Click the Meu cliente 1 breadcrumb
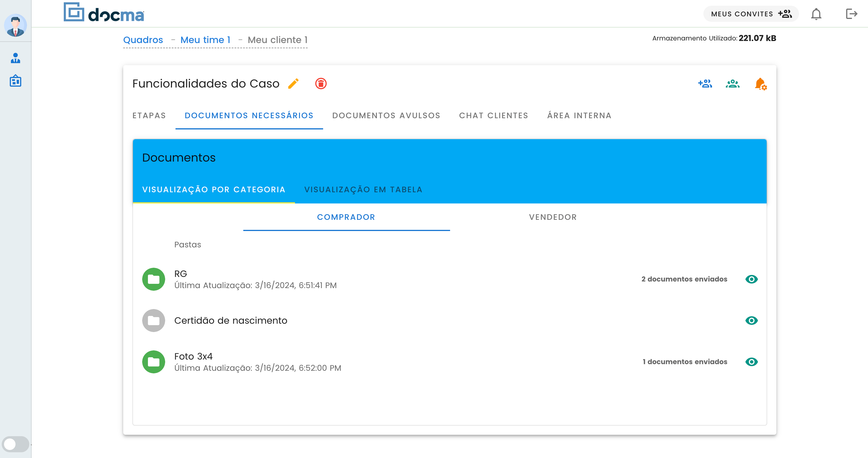This screenshot has width=868, height=458. click(278, 40)
